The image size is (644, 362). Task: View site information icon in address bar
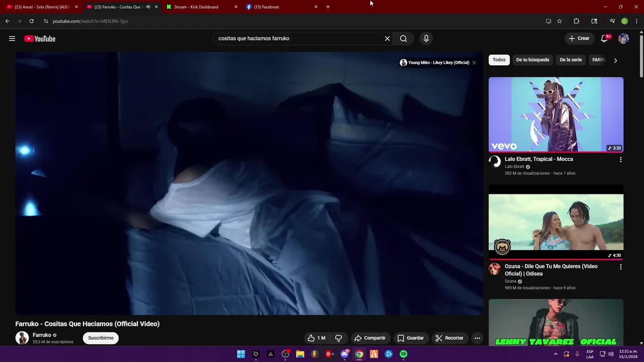click(x=46, y=21)
